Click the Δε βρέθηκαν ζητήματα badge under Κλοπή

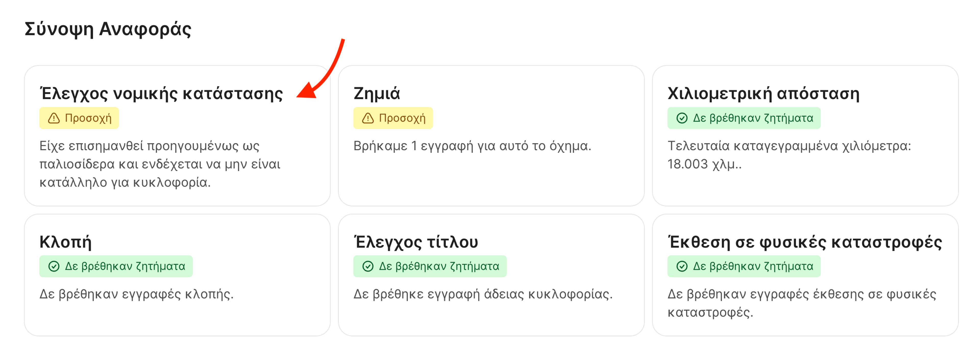pos(116,266)
